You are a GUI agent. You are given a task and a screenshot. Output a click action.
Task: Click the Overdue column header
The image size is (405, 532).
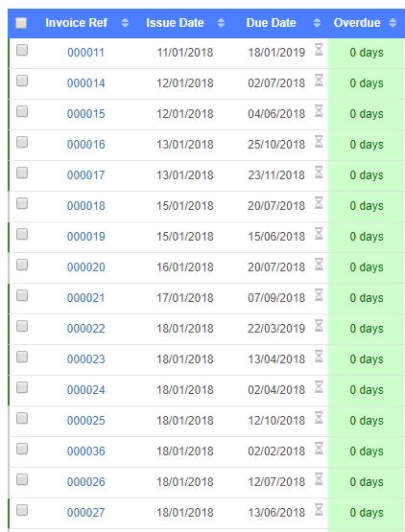pos(357,23)
